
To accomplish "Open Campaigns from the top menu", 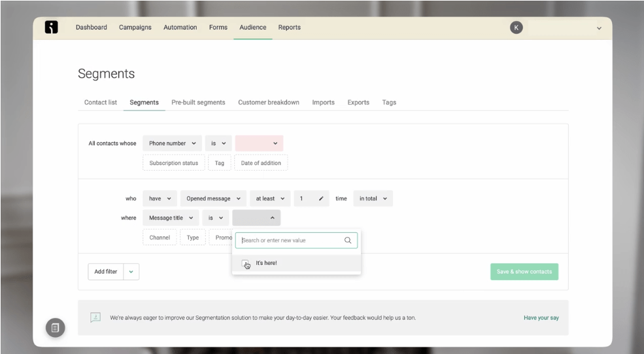I will pos(135,27).
